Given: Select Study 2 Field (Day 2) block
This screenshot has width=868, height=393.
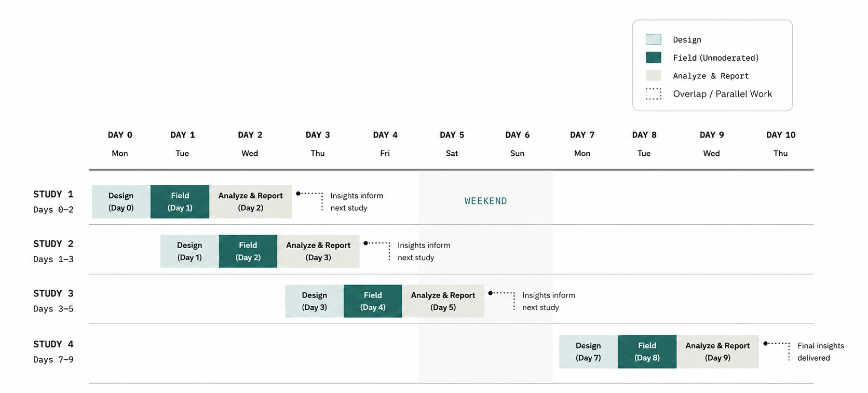Looking at the screenshot, I should click(x=248, y=251).
